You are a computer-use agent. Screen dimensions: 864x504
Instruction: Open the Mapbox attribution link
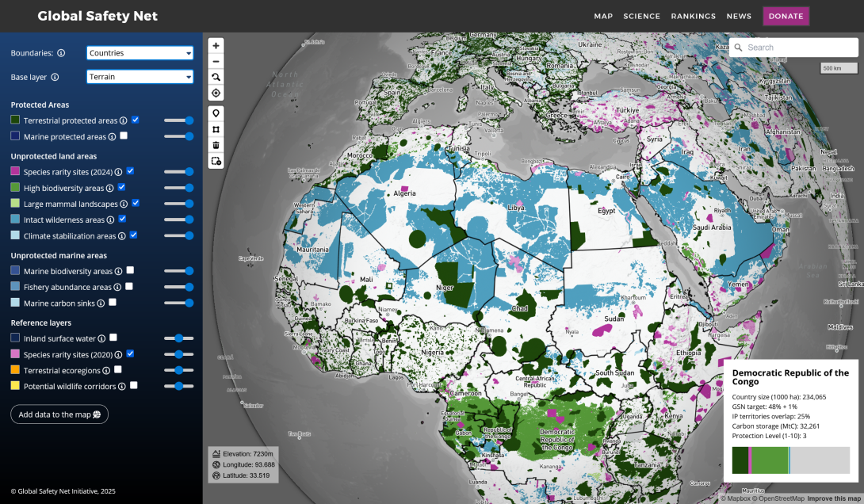pyautogui.click(x=736, y=498)
